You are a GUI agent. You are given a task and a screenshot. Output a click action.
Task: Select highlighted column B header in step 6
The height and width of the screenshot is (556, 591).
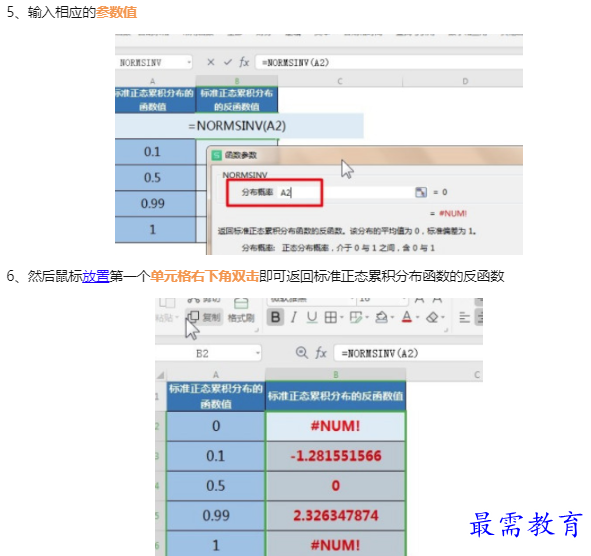[335, 374]
